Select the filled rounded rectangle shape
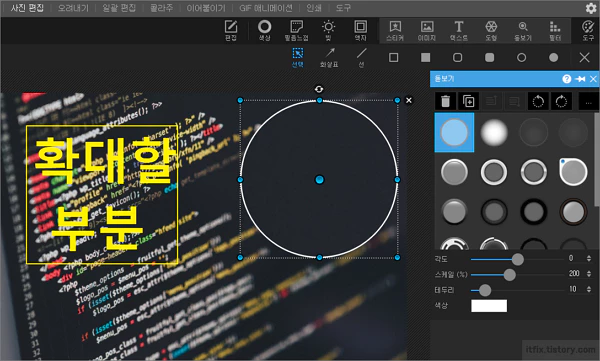 pos(489,57)
